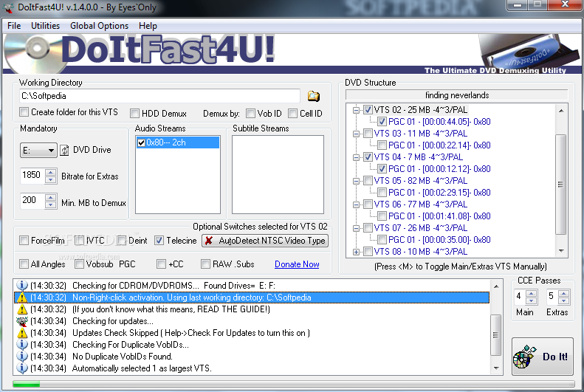Open the Help menu
Viewport: 584px width, 392px height.
[148, 26]
